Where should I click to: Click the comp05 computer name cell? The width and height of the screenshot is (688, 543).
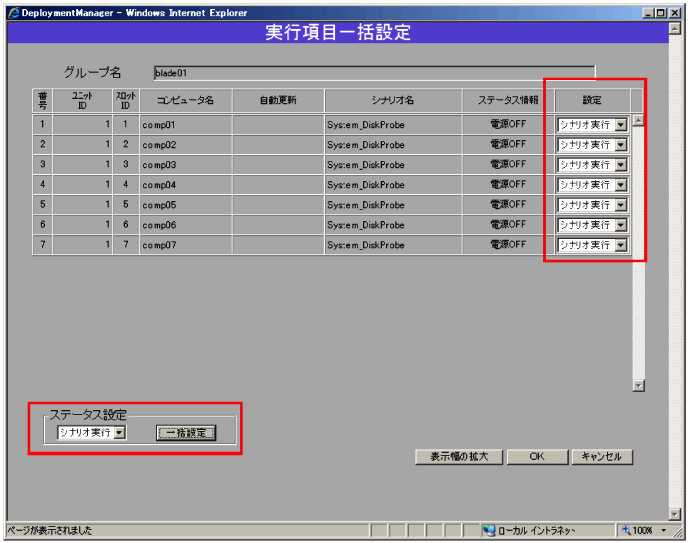pyautogui.click(x=186, y=205)
